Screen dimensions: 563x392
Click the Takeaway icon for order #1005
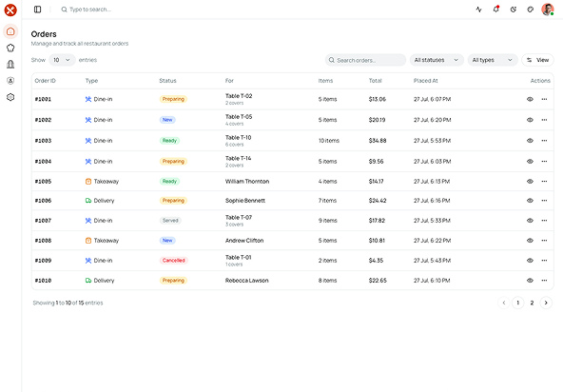click(x=87, y=182)
